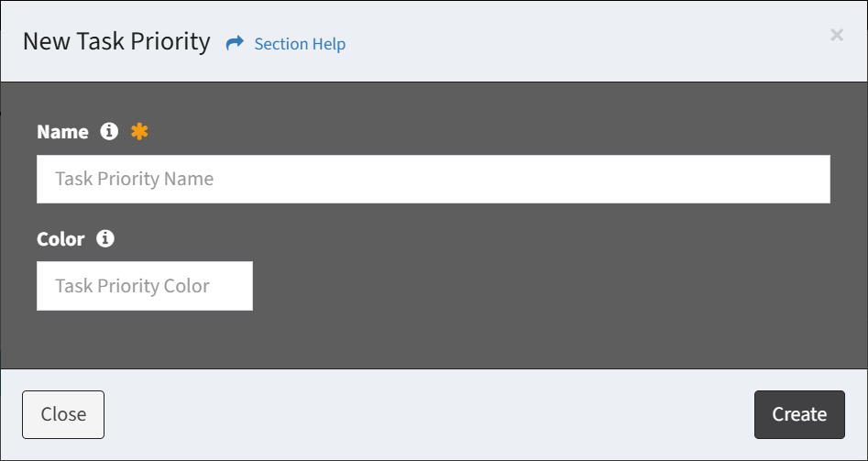Click the info icon beside Name
The width and height of the screenshot is (868, 461).
pos(109,131)
